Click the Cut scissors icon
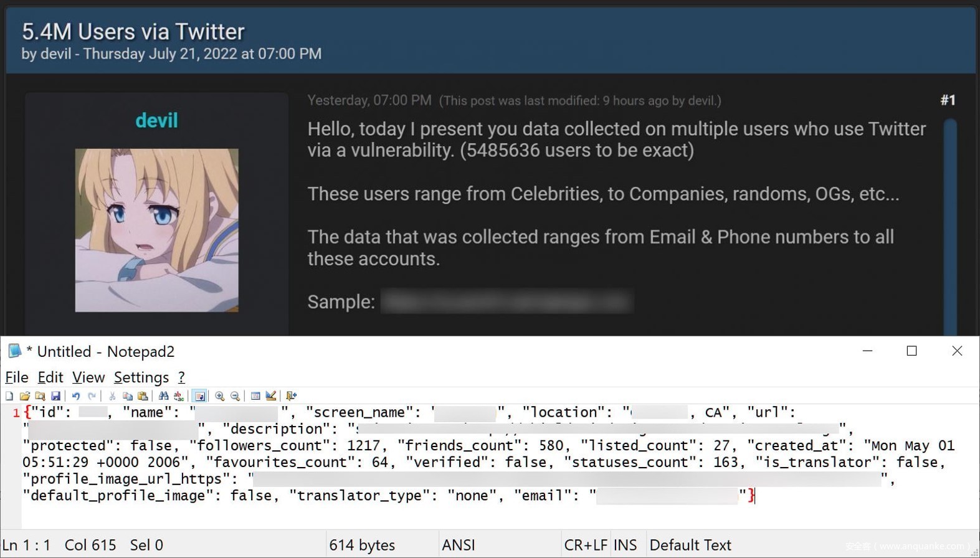This screenshot has height=558, width=980. (112, 396)
